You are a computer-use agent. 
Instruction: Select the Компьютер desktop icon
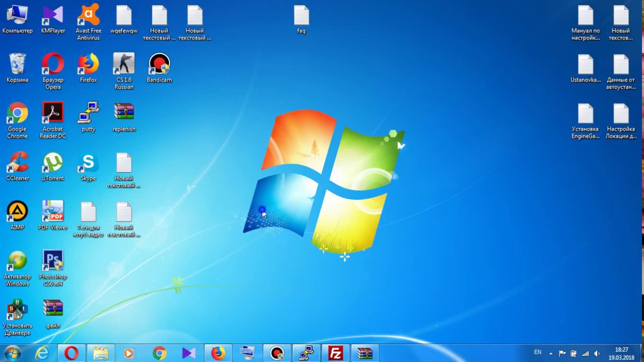[17, 20]
